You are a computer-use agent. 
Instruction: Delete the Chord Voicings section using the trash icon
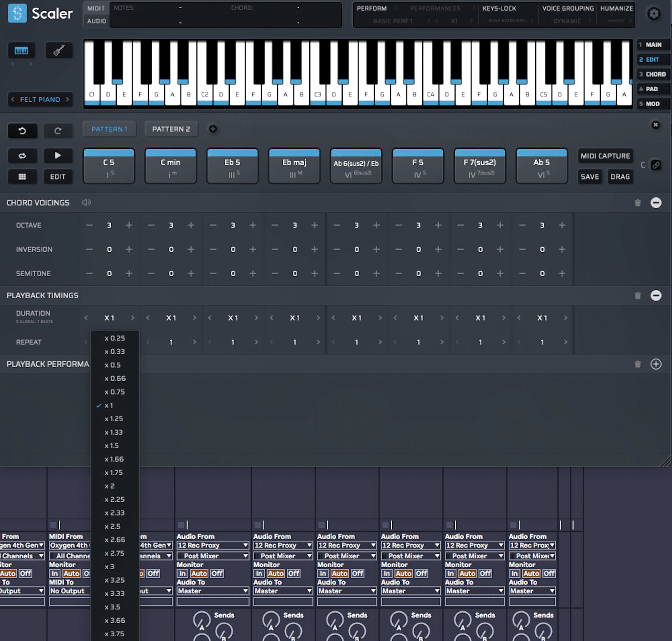pos(637,203)
